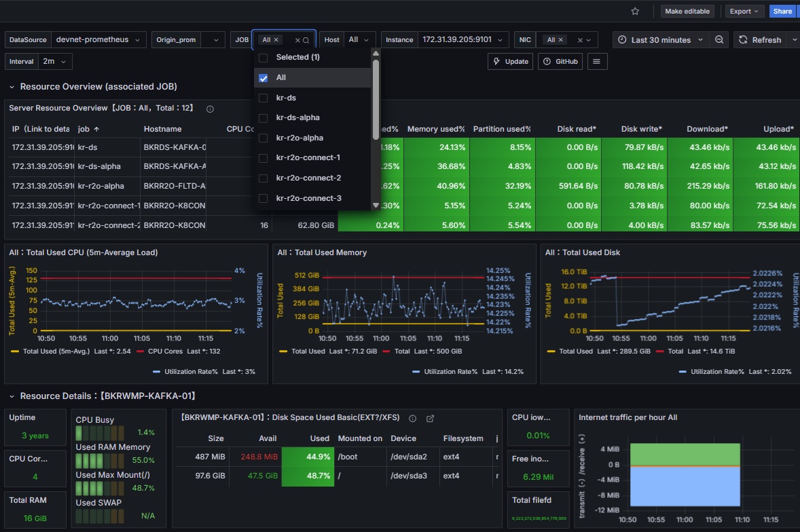This screenshot has height=532, width=800.
Task: Click the JOB filter search icon
Action: pos(306,40)
